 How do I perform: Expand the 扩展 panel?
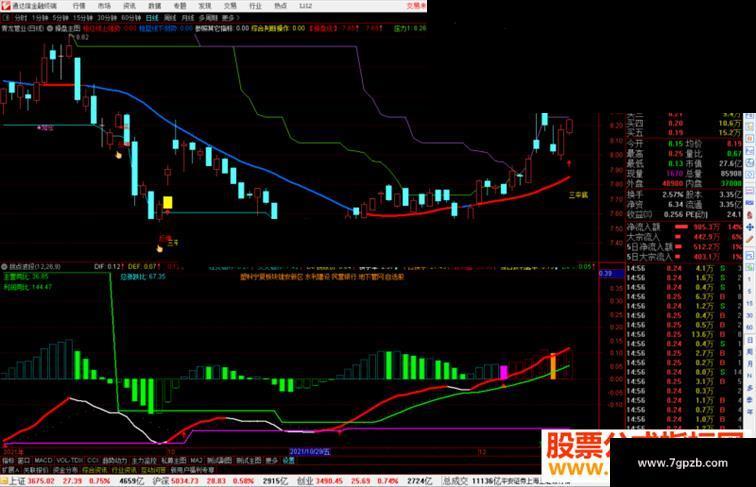(x=10, y=470)
